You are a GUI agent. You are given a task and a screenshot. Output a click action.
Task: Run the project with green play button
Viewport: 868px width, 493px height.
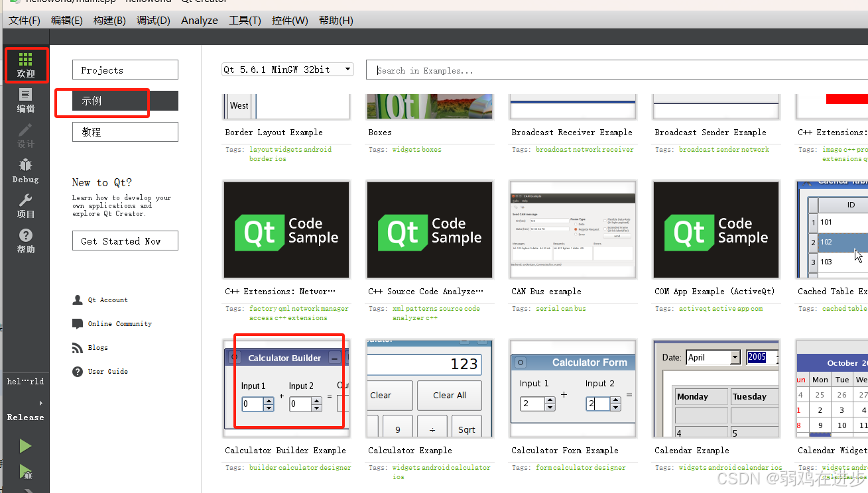(x=25, y=446)
